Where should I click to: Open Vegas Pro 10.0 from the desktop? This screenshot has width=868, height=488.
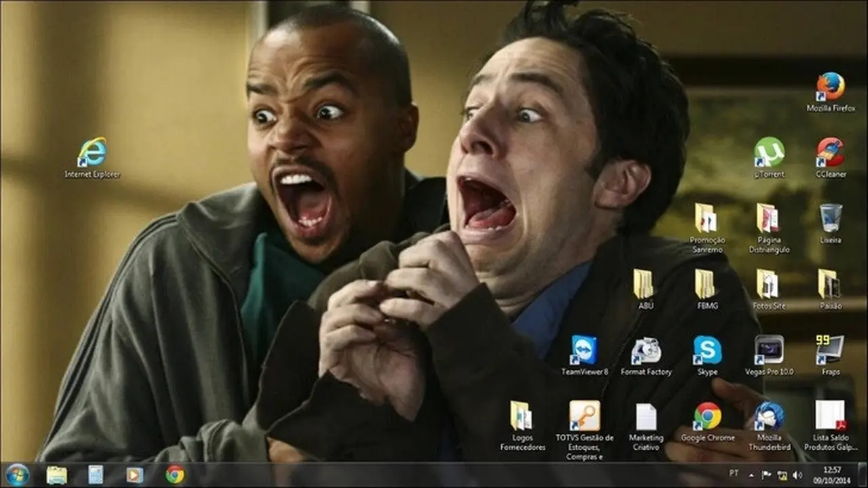(768, 351)
